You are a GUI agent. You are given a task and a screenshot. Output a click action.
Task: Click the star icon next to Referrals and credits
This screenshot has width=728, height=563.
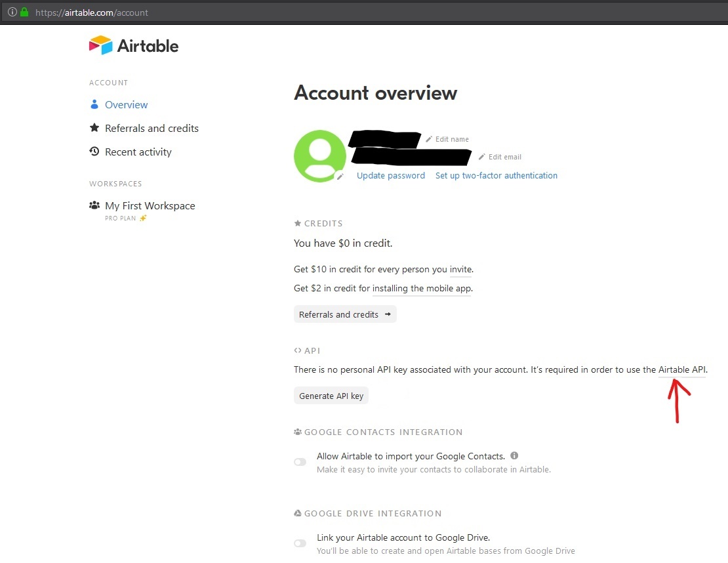click(x=94, y=128)
